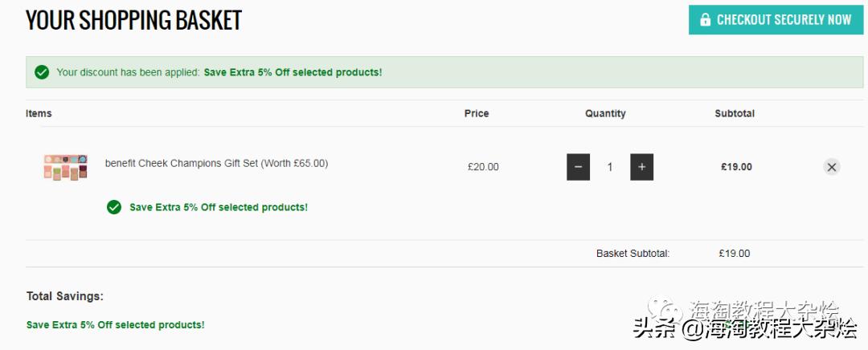868x350 pixels.
Task: Click the discount applied banner message
Action: [219, 72]
